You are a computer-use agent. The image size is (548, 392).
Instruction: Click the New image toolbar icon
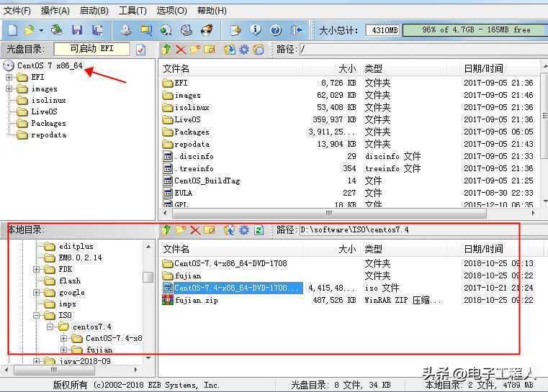coord(12,30)
